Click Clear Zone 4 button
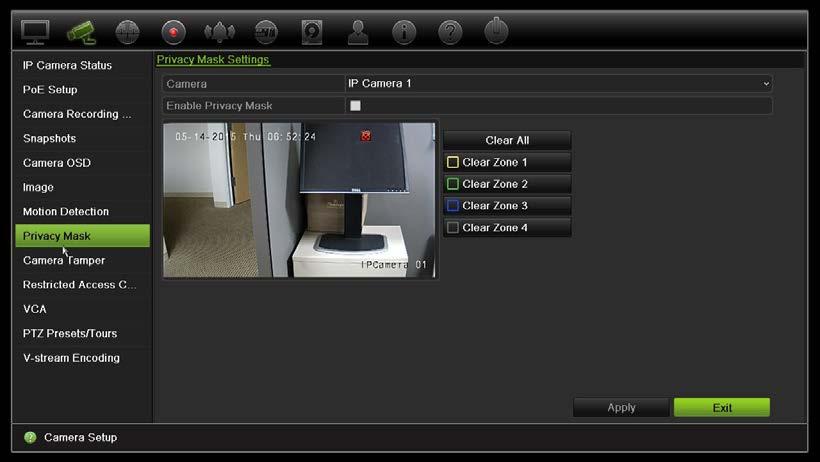Viewport: 820px width, 462px height. pyautogui.click(x=507, y=228)
